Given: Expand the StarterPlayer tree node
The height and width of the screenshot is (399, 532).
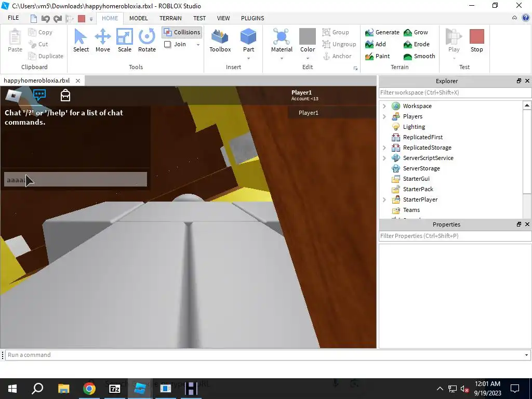Looking at the screenshot, I should coord(384,199).
